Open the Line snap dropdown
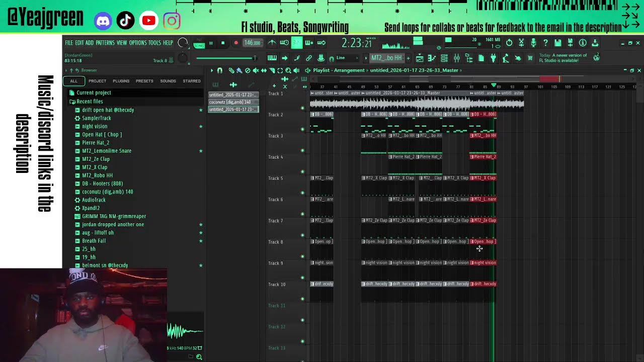 click(x=347, y=58)
